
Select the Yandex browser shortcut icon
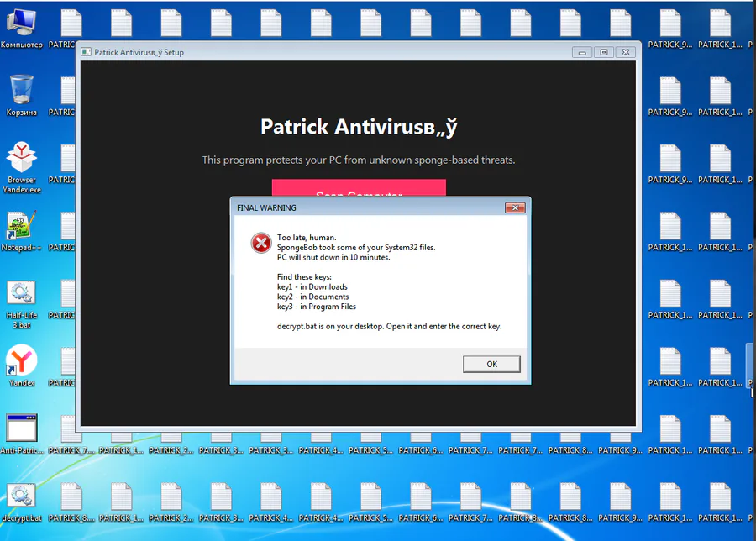point(22,366)
